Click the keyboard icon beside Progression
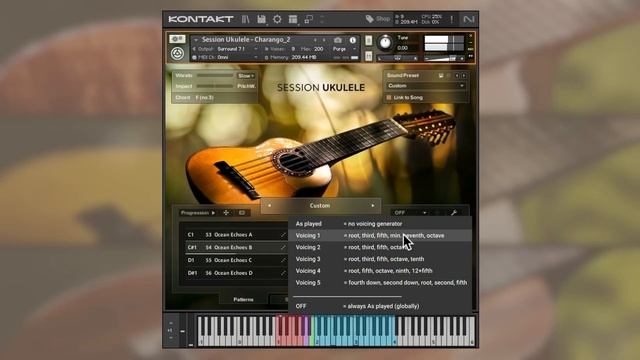The width and height of the screenshot is (640, 360). 242,213
